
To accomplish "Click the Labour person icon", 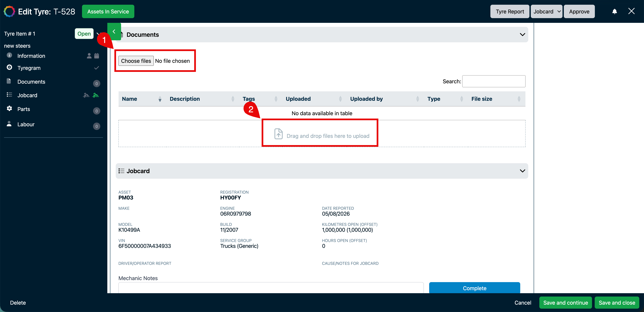I will coord(9,124).
